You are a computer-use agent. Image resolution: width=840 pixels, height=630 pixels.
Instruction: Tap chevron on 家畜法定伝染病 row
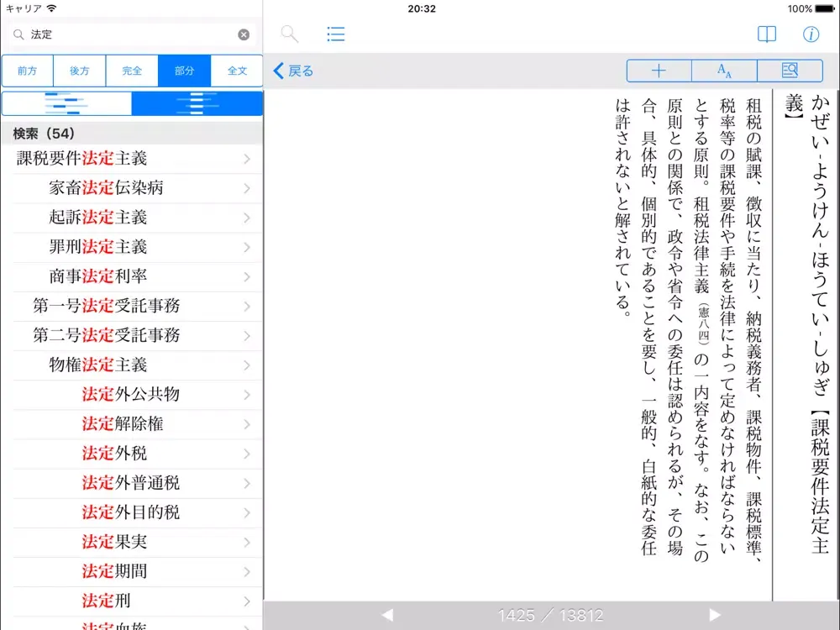pos(247,188)
